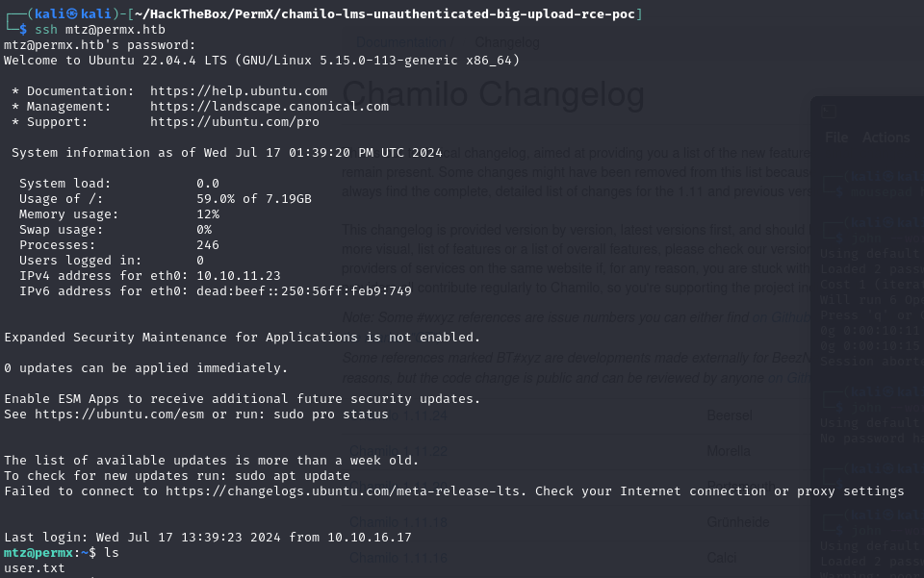The width and height of the screenshot is (924, 578).
Task: Click the Beersel release name
Action: 729,415
